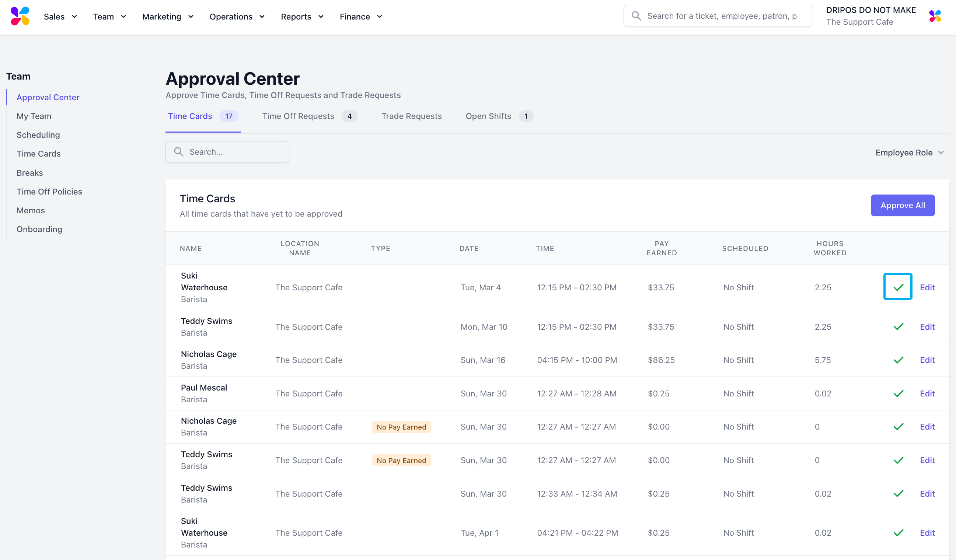This screenshot has width=956, height=560.
Task: Go to Time Off Policies in sidebar
Action: [x=49, y=192]
